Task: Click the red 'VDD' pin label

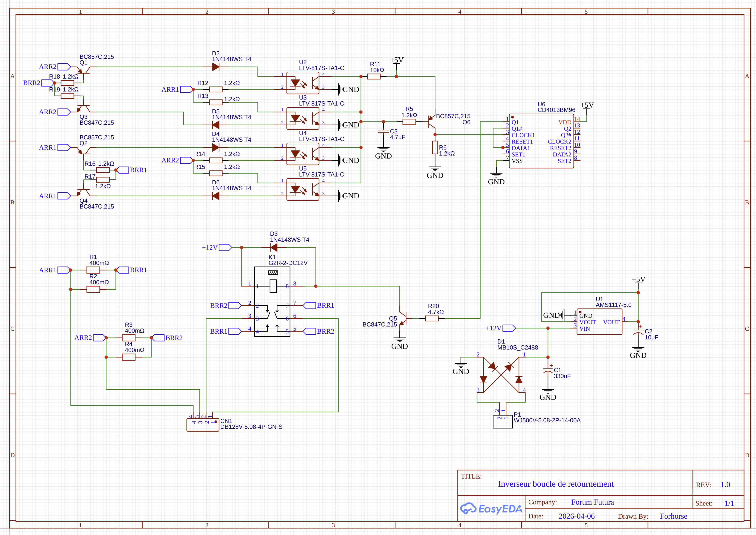Action: (x=565, y=122)
